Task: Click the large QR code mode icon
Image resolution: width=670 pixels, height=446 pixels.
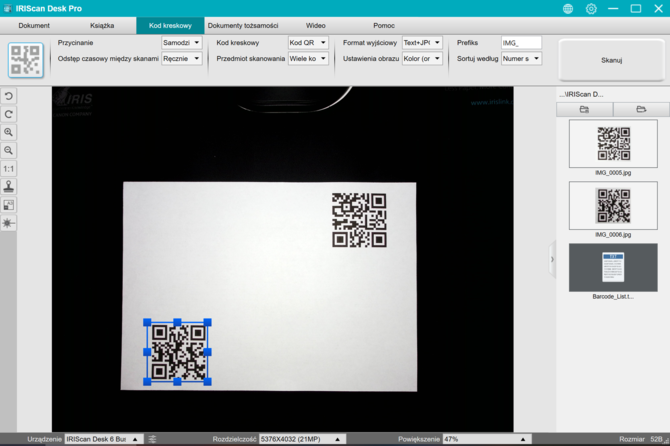Action: pos(26,60)
